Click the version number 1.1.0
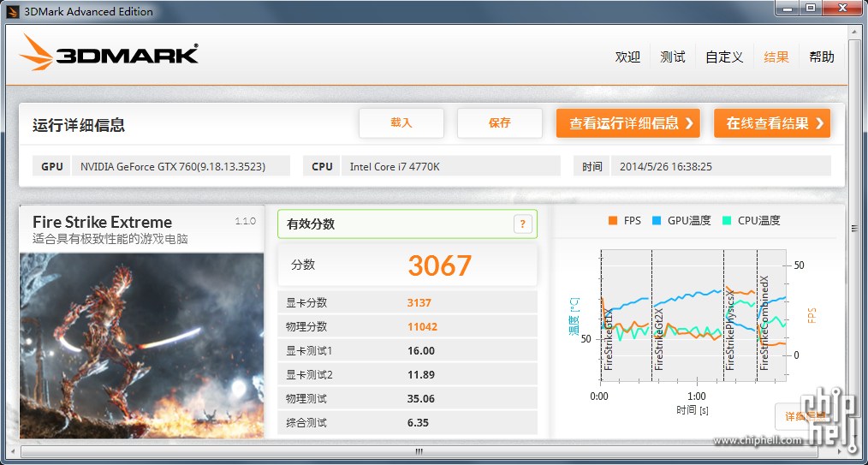 click(x=245, y=221)
